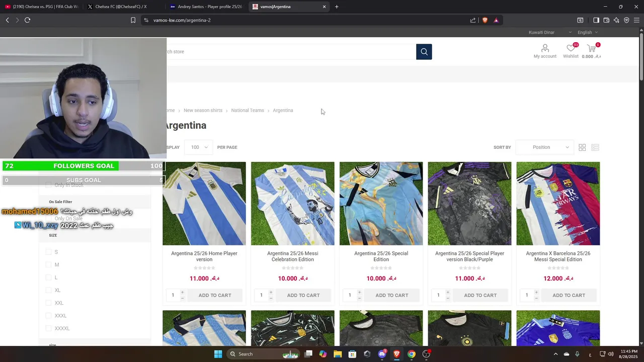Increase quantity for Argentina X Barcelona jersey
644x362 pixels.
[536, 292]
